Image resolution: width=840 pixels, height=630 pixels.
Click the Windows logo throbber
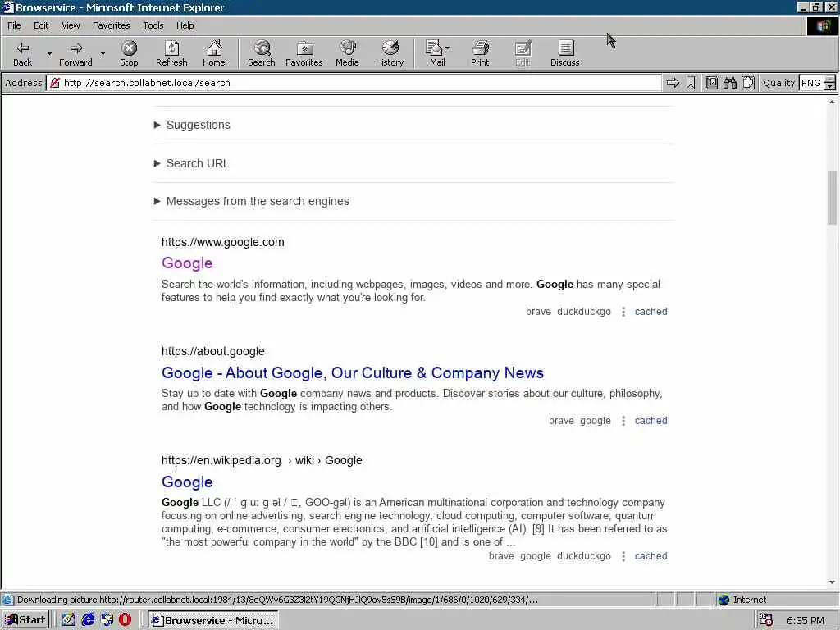(x=822, y=26)
